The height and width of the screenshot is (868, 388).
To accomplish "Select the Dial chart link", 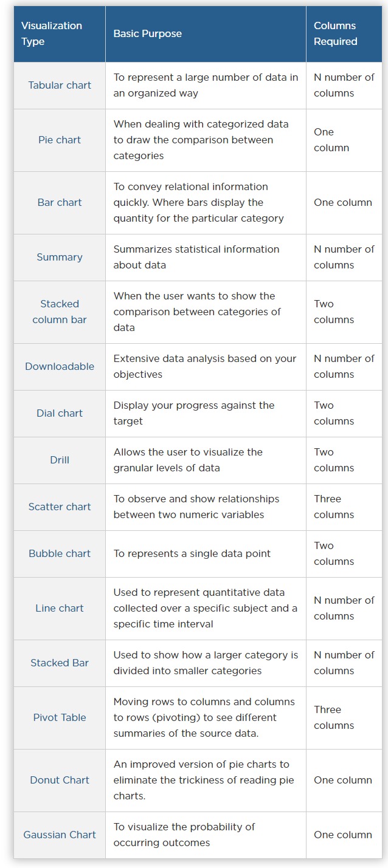I will [60, 413].
